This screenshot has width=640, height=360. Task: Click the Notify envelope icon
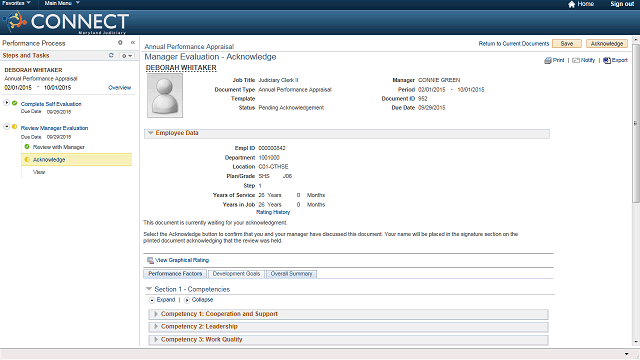(576, 60)
